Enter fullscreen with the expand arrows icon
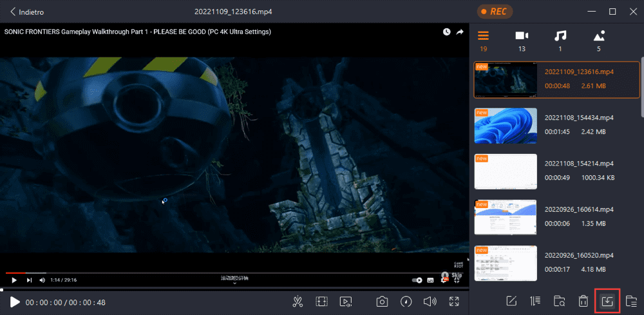644x315 pixels. [x=454, y=301]
